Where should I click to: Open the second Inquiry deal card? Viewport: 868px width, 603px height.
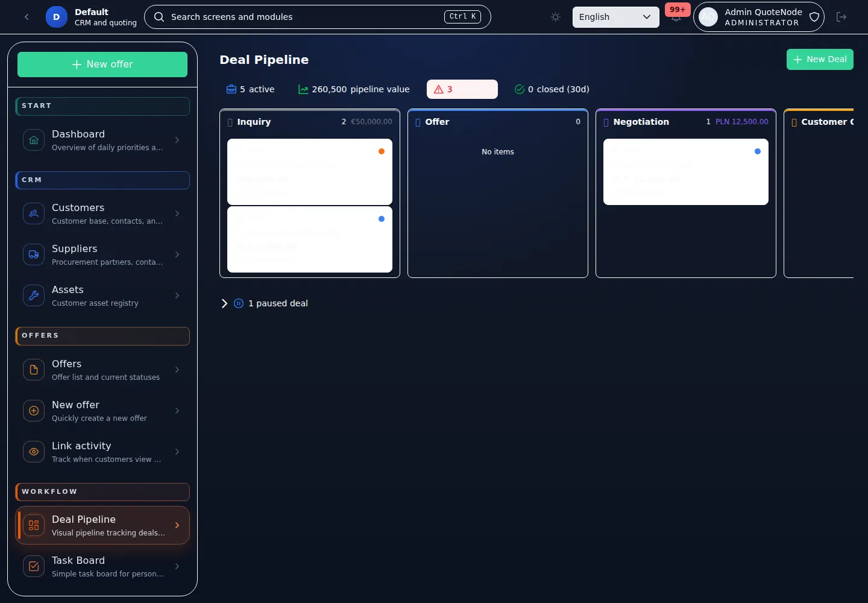pos(310,239)
